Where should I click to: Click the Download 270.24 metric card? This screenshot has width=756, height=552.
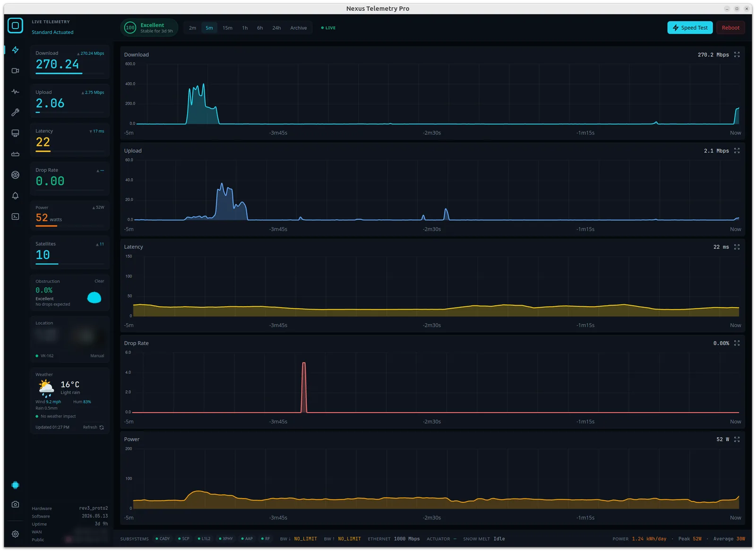click(70, 62)
